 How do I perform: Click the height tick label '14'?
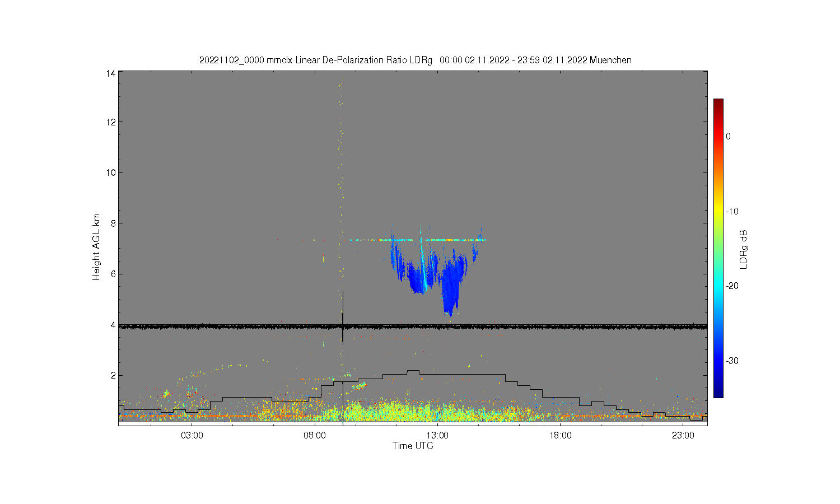111,73
